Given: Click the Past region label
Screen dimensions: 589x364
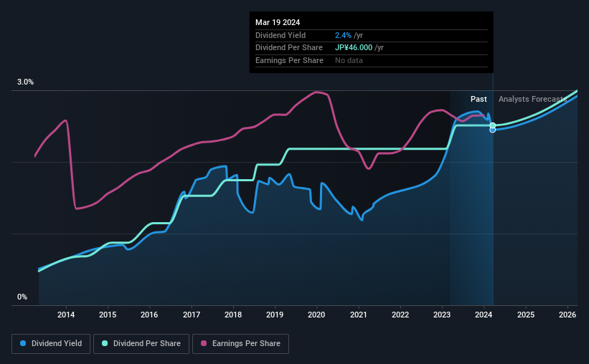Looking at the screenshot, I should click(479, 99).
